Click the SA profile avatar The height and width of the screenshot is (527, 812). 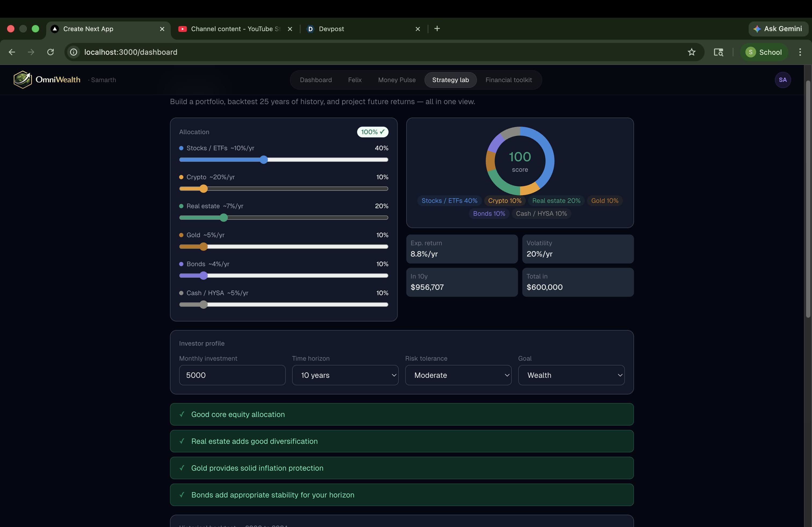(782, 80)
